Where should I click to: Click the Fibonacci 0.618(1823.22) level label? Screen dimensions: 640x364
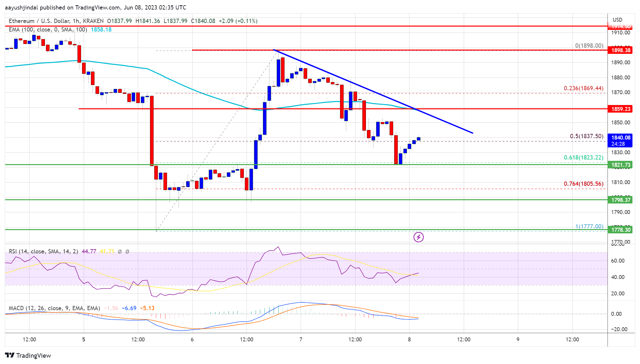[x=584, y=158]
